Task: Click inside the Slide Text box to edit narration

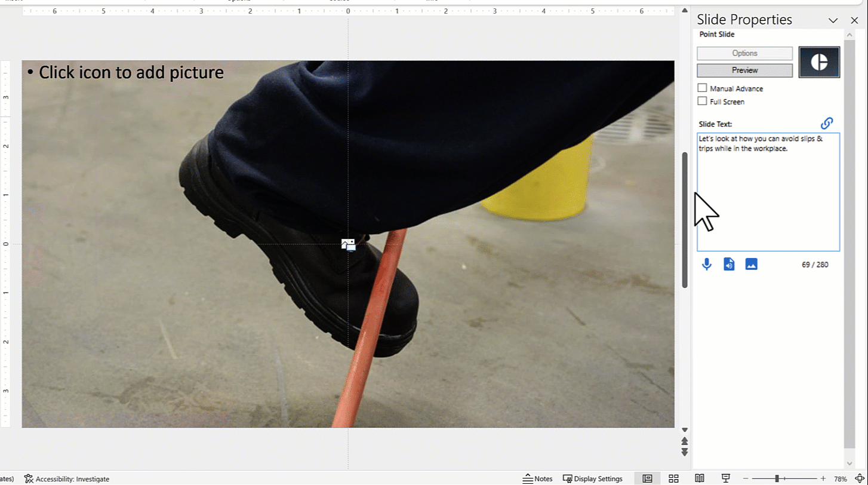Action: pos(768,191)
